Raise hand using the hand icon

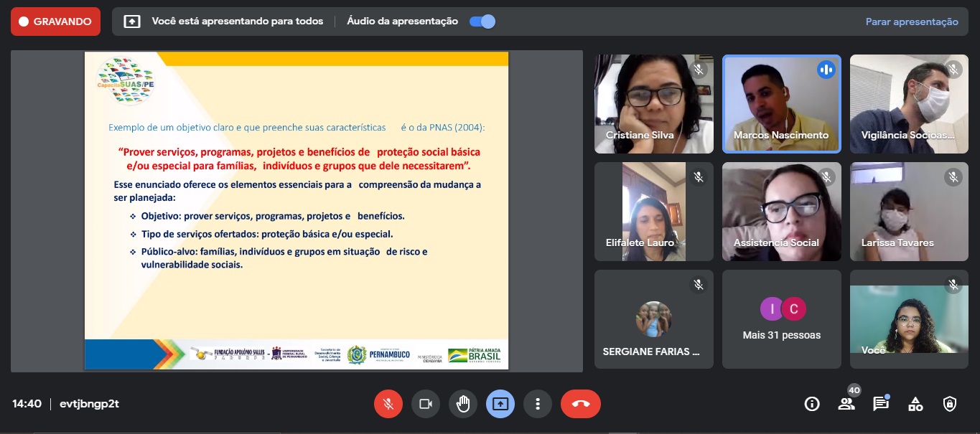coord(463,404)
